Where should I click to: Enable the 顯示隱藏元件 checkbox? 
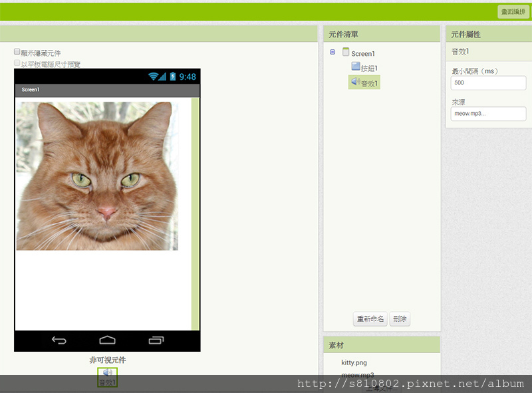coord(17,52)
